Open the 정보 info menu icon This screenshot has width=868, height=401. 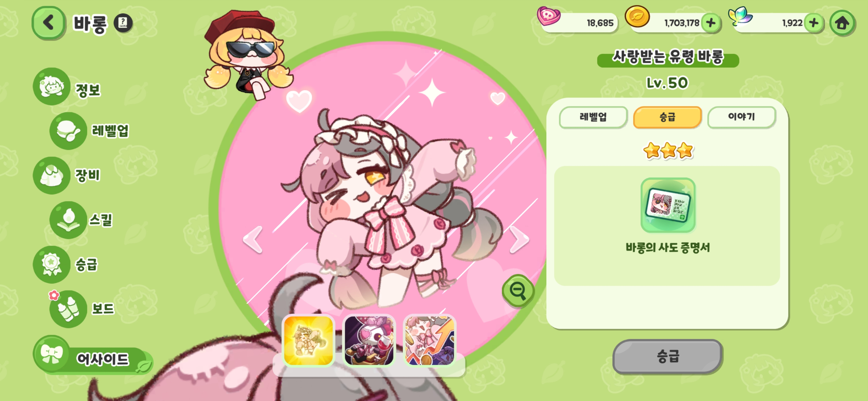(51, 87)
